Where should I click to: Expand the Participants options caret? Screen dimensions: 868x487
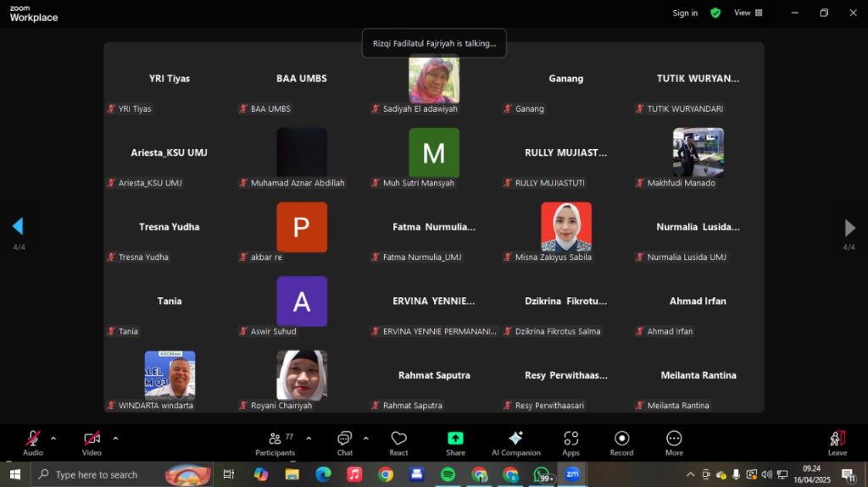(309, 439)
